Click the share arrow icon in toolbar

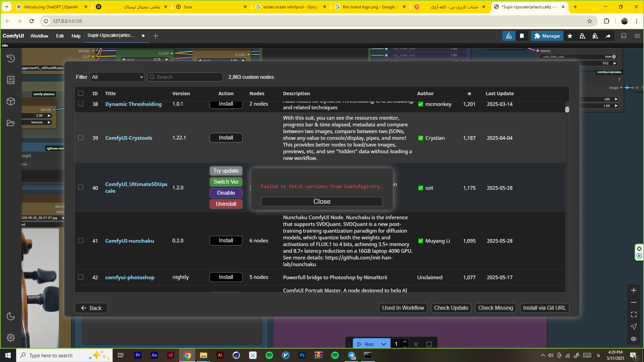click(608, 36)
